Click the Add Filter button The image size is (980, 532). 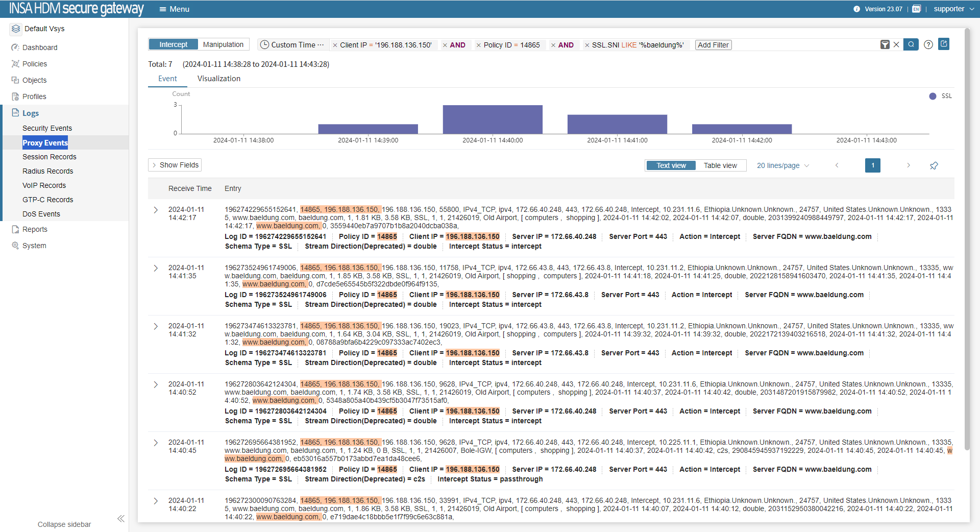[x=713, y=45]
